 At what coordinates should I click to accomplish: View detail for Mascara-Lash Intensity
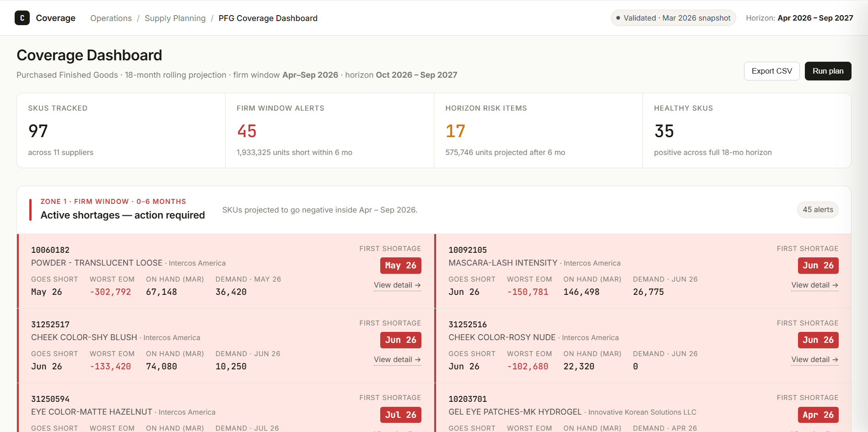coord(815,285)
